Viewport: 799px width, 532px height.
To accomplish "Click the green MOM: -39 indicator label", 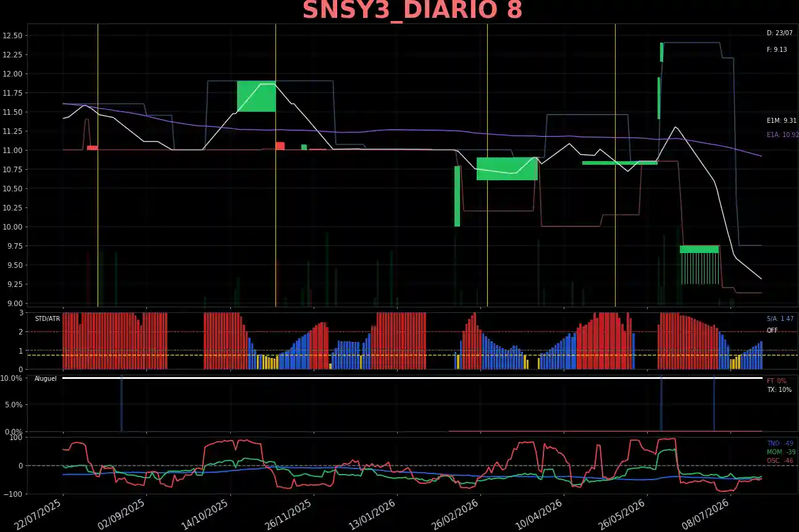I will [780, 452].
